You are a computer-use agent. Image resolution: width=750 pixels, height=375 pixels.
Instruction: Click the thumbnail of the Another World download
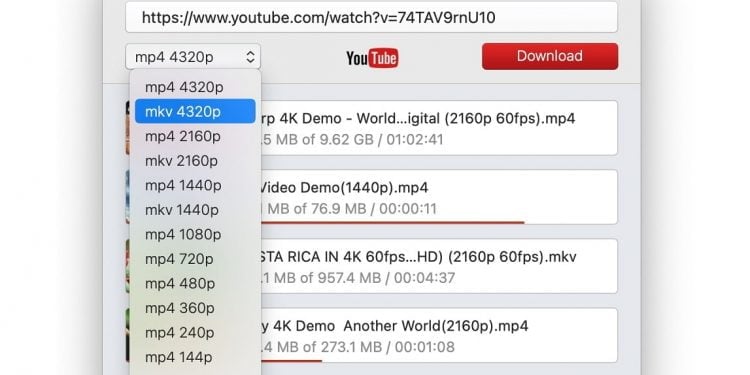tap(128, 335)
